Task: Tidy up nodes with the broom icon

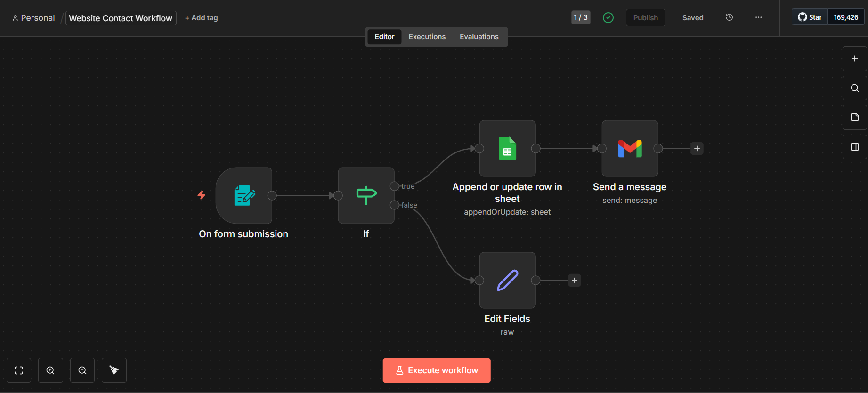Action: pos(114,370)
